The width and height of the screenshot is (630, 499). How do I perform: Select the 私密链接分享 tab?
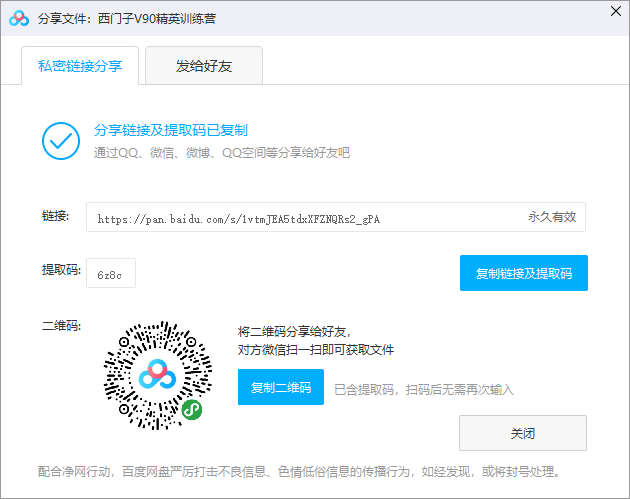80,66
